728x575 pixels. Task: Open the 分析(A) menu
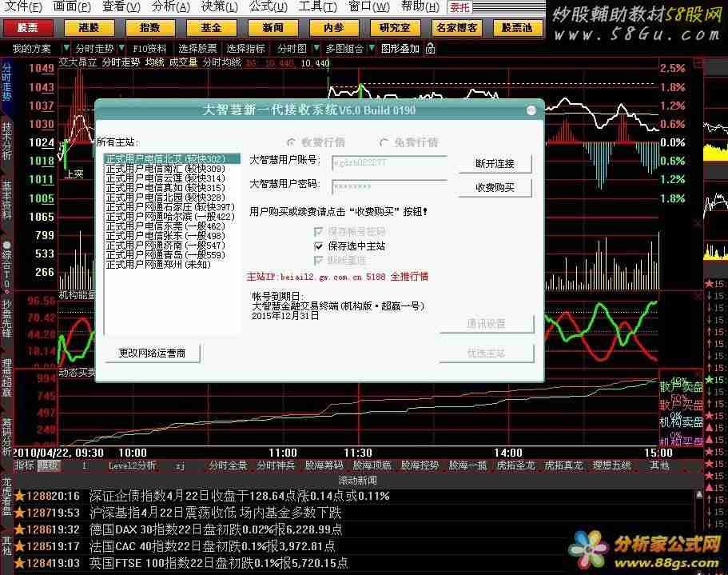coord(171,6)
